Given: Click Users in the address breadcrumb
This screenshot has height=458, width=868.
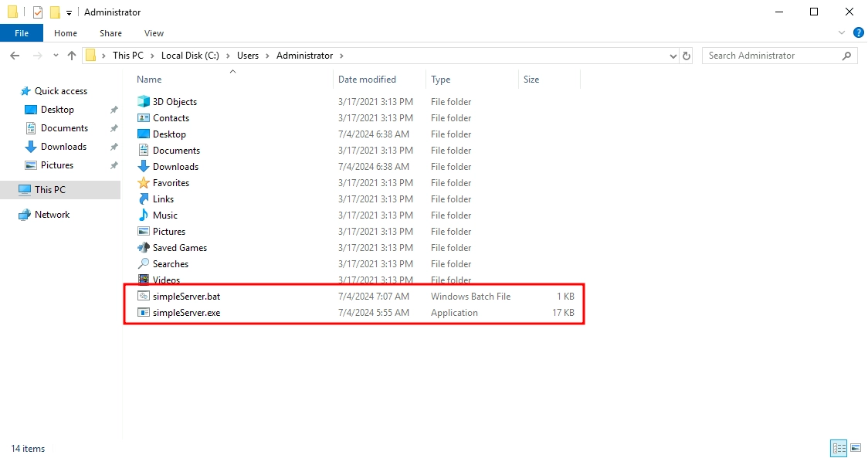Looking at the screenshot, I should pyautogui.click(x=248, y=56).
